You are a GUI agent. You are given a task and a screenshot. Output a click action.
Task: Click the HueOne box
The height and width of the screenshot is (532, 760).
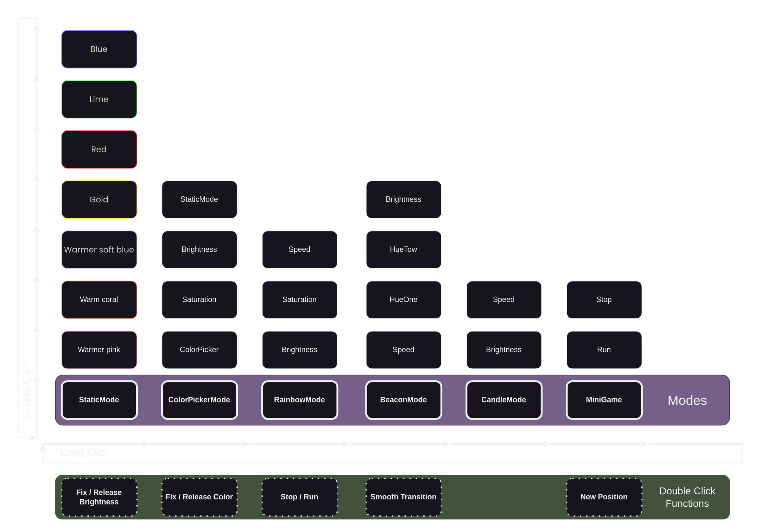click(403, 300)
